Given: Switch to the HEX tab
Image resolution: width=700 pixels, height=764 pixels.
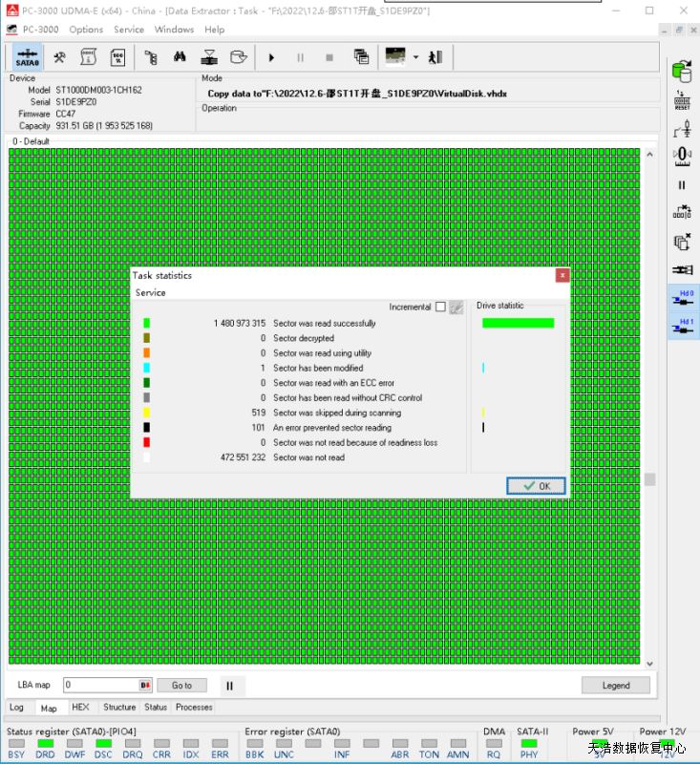Looking at the screenshot, I should point(80,708).
